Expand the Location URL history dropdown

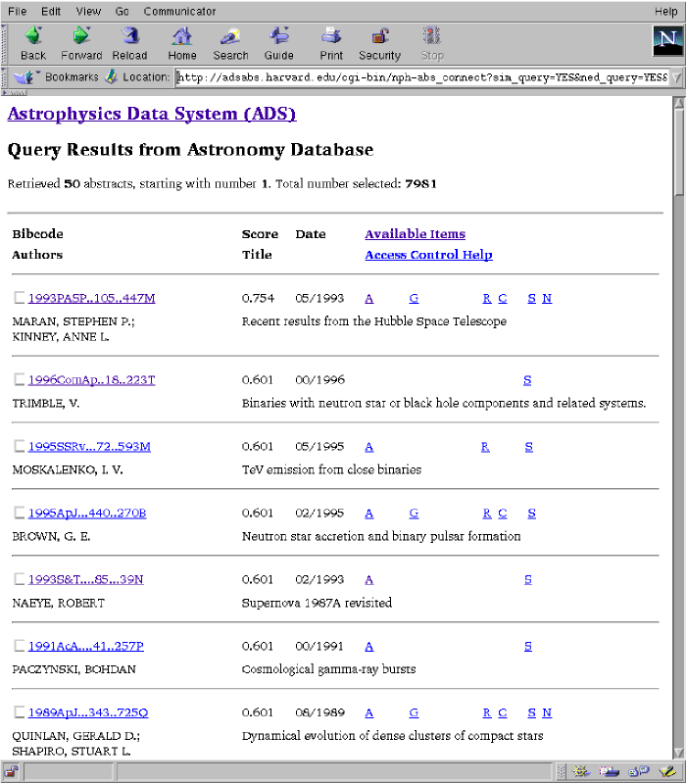coord(676,77)
